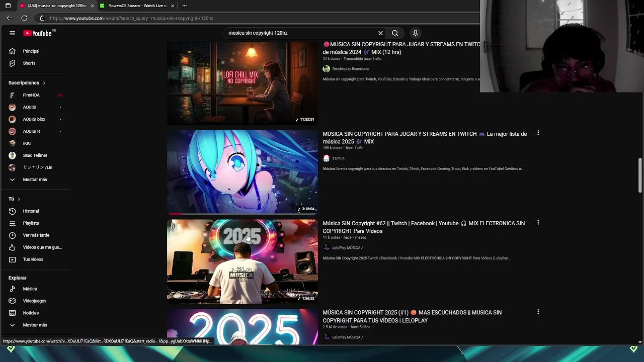Open title Música SIN Copyright #62
Viewport: 644px width, 362px height.
(x=424, y=227)
